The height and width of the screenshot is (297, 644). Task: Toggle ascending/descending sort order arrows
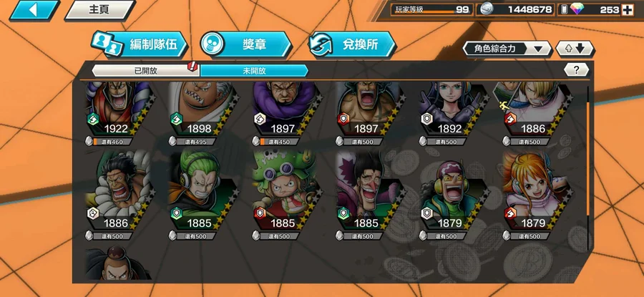[575, 49]
